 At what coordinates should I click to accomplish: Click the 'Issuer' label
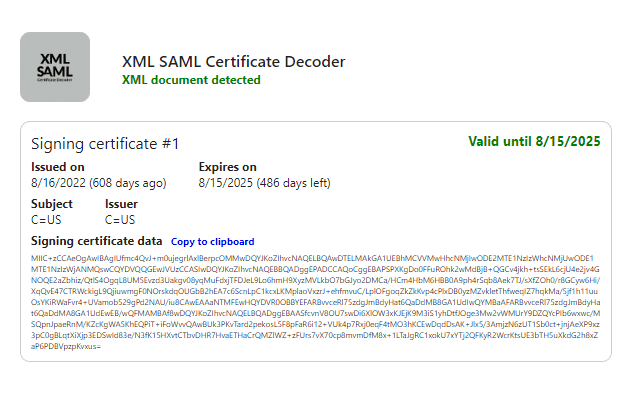(122, 204)
